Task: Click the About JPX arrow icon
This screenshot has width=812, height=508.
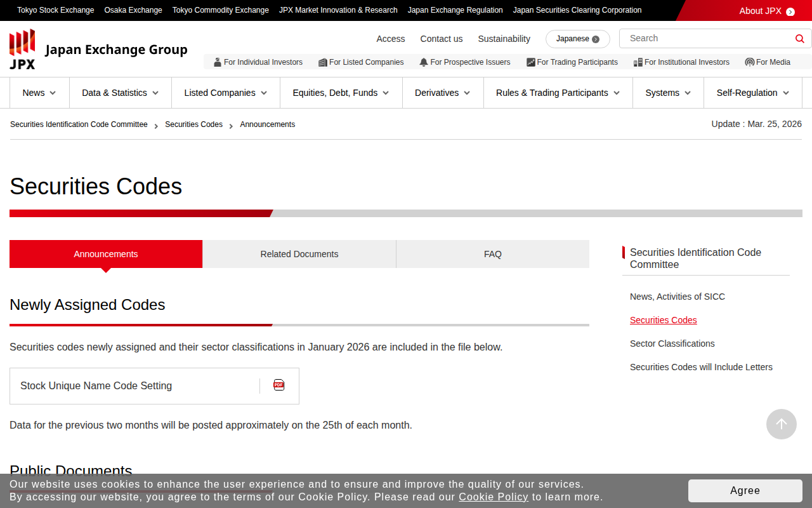Action: point(790,11)
